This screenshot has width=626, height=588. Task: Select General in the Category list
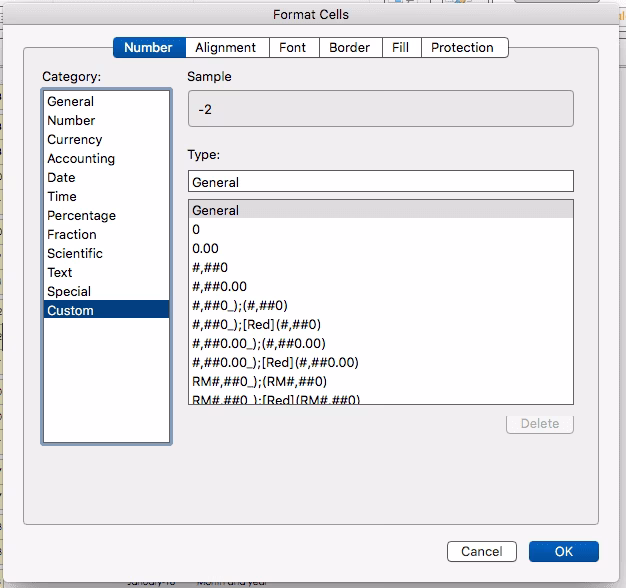[106, 101]
